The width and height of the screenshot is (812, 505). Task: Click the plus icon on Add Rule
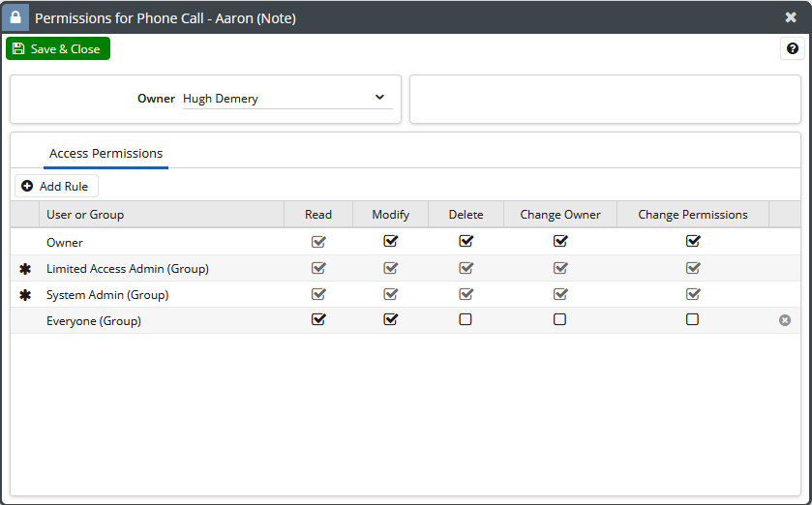27,186
